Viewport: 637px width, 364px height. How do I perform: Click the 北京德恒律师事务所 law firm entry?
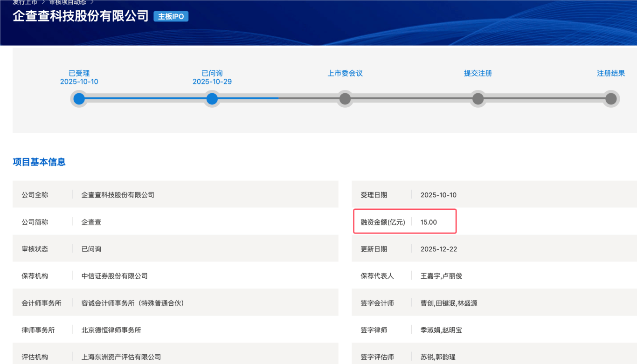click(111, 330)
